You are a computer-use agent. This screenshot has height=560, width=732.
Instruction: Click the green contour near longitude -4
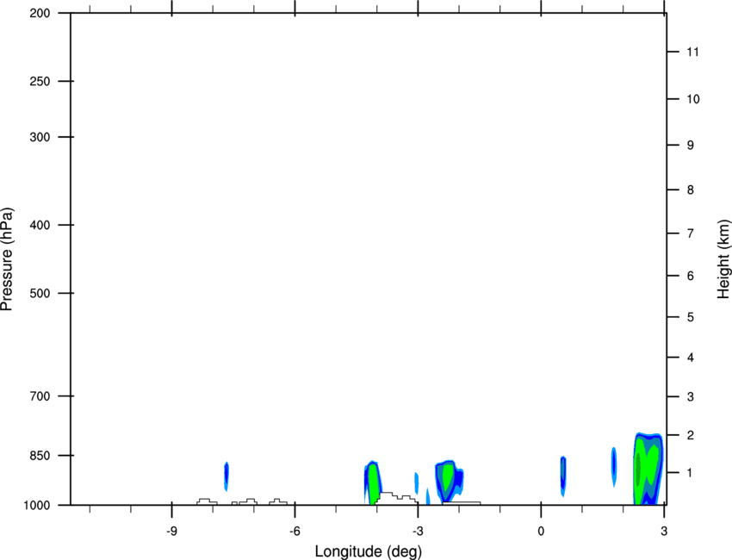point(373,483)
